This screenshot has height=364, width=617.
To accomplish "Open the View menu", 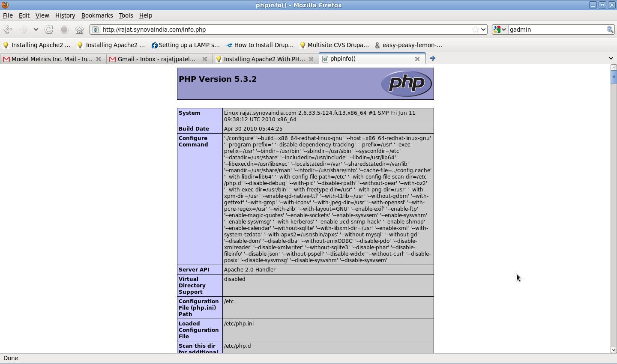I will click(42, 15).
